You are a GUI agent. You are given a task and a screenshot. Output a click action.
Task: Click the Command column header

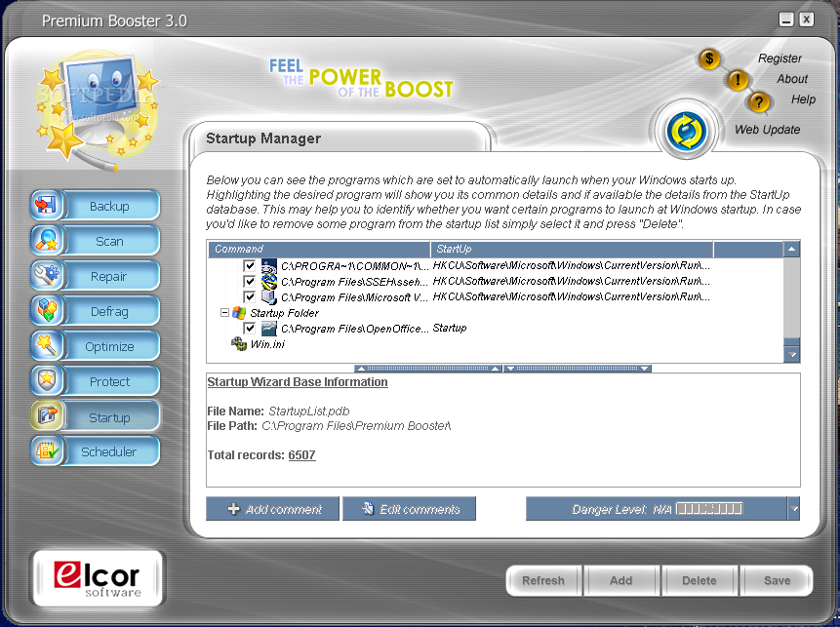(319, 249)
